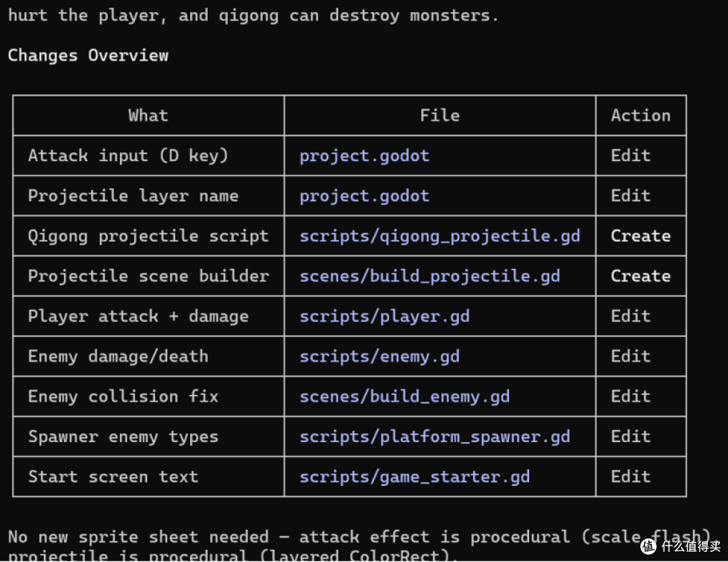Click Edit in the Attack input row
The width and height of the screenshot is (728, 562).
tap(630, 156)
